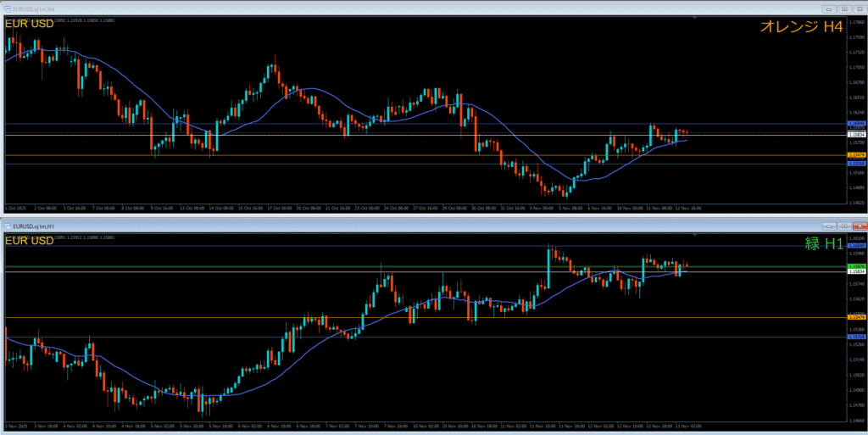Select the オレンジ H4 text label

801,27
